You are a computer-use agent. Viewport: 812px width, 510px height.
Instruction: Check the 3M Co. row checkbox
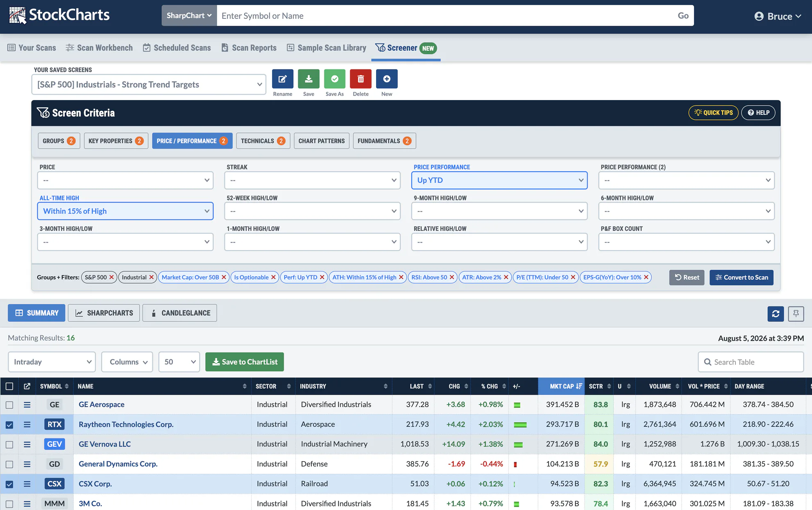9,504
